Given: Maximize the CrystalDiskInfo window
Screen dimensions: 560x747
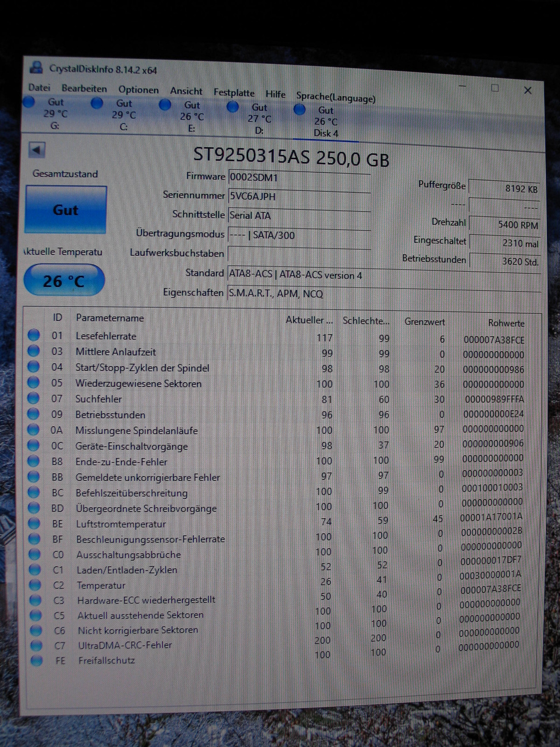Looking at the screenshot, I should point(495,88).
